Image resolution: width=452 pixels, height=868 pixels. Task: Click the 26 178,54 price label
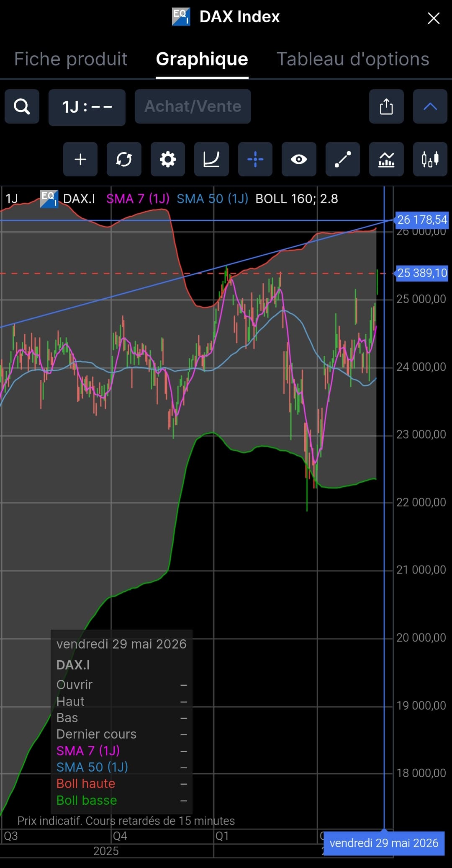point(422,220)
